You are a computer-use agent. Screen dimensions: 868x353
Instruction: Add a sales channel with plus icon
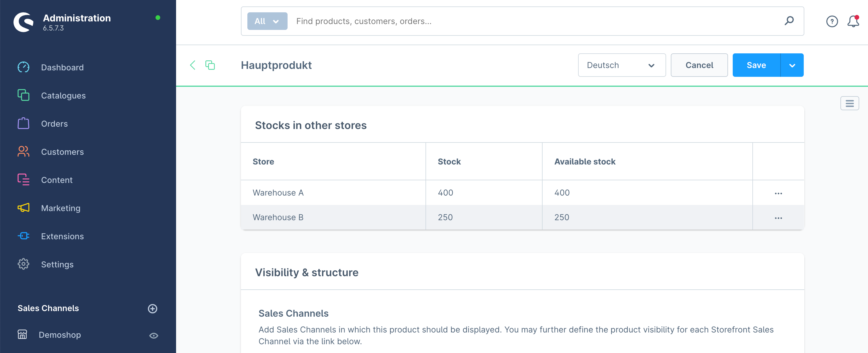[x=153, y=308]
